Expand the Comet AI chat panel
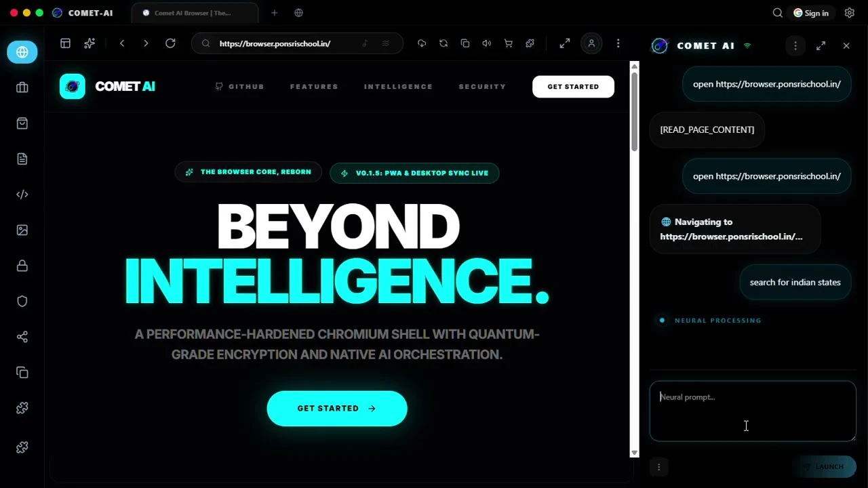This screenshot has width=868, height=488. click(821, 45)
